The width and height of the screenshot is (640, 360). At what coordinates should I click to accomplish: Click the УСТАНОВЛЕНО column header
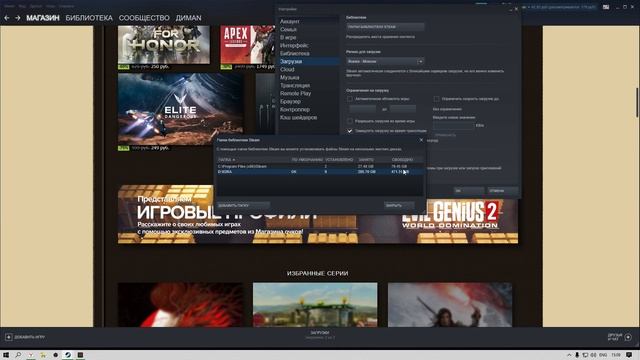(339, 160)
